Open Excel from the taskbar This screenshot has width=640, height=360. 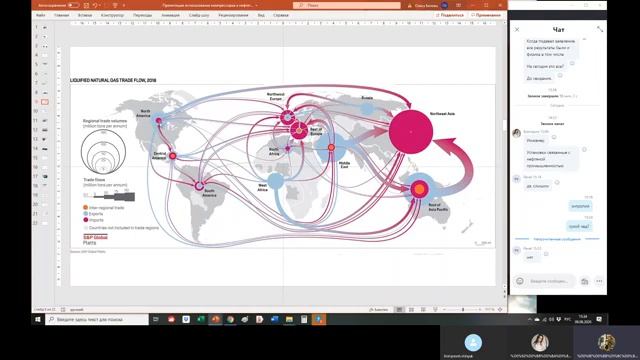pos(200,320)
